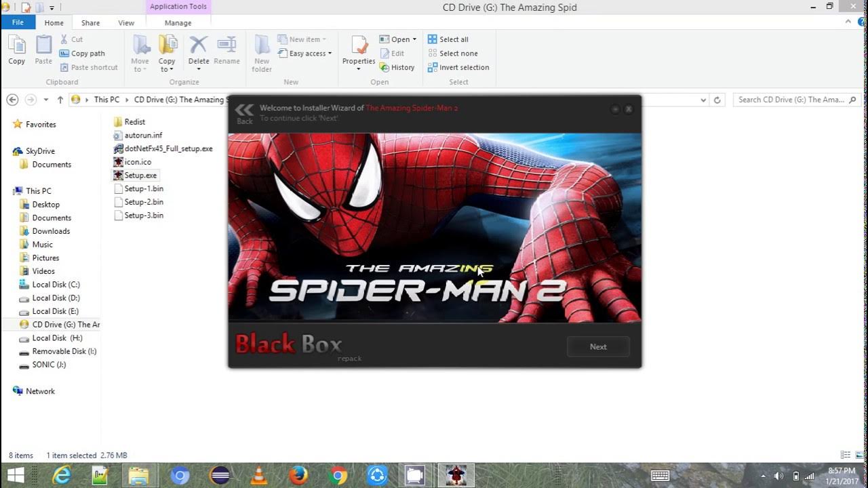Screen dimensions: 868x488
Task: Select the icon.ico file
Action: pos(132,162)
